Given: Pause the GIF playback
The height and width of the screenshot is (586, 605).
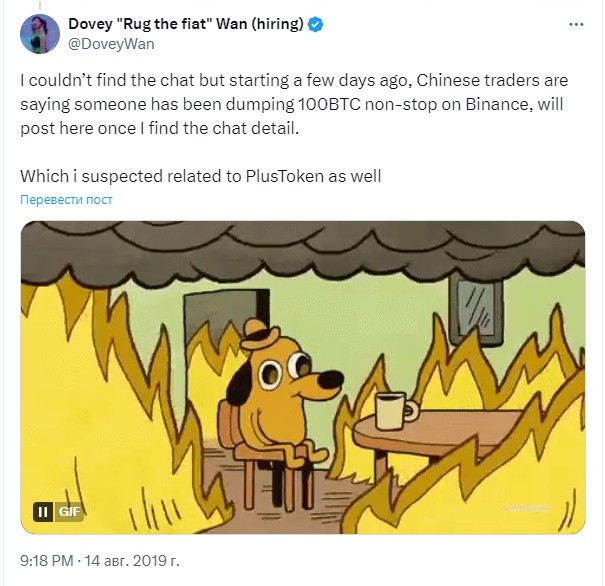Looking at the screenshot, I should pos(43,512).
